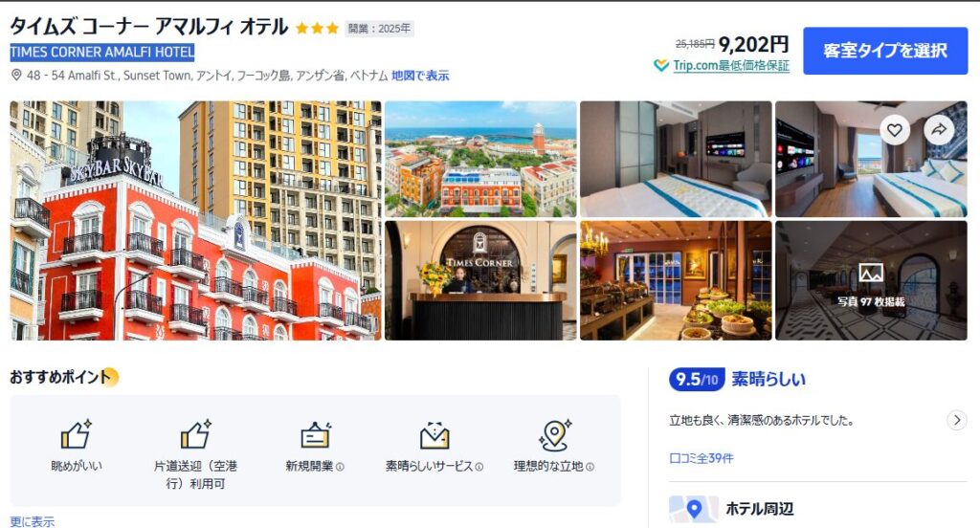Viewport: 980px width, 528px height.
Task: Click the 新規開業 newly opened icon
Action: click(315, 435)
